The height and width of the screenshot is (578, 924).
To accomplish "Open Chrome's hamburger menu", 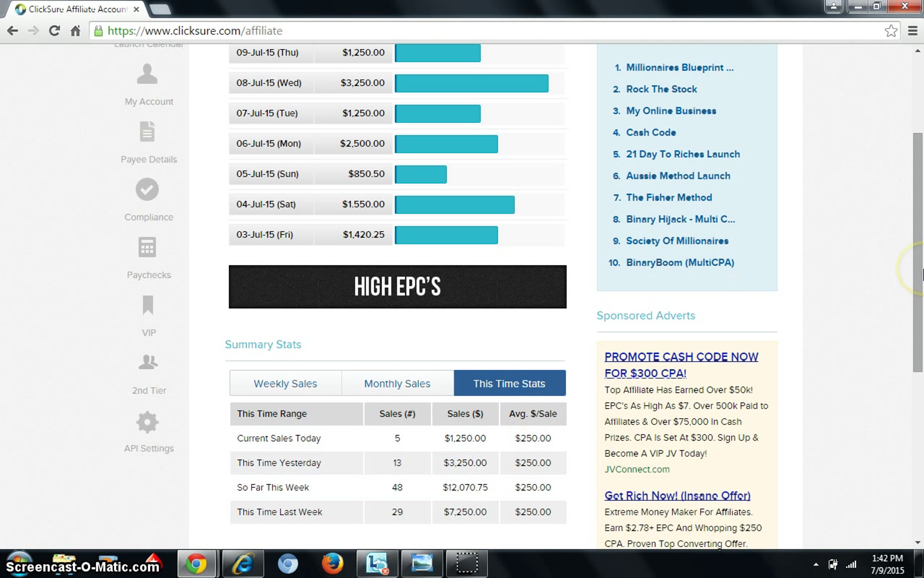I will pos(912,31).
